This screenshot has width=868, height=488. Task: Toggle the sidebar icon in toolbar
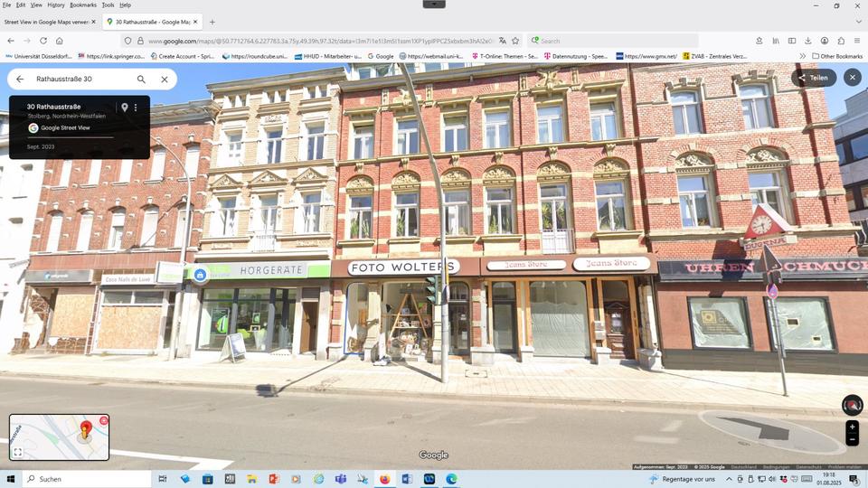click(792, 41)
